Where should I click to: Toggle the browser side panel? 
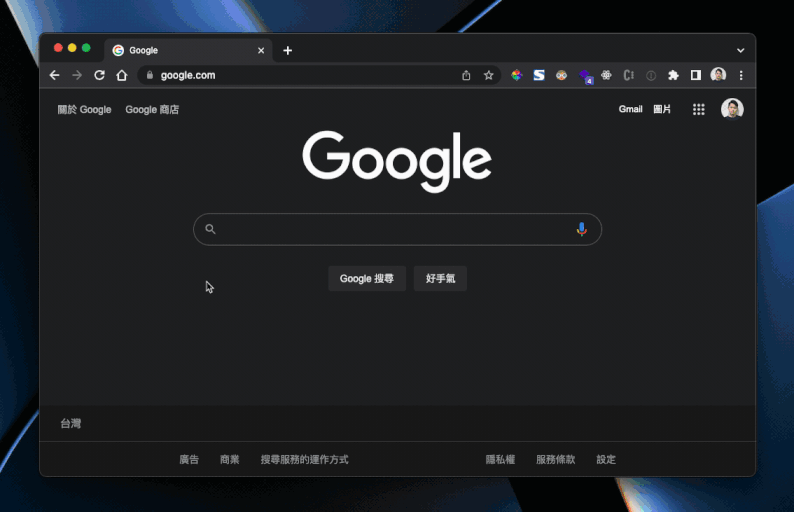pyautogui.click(x=696, y=75)
